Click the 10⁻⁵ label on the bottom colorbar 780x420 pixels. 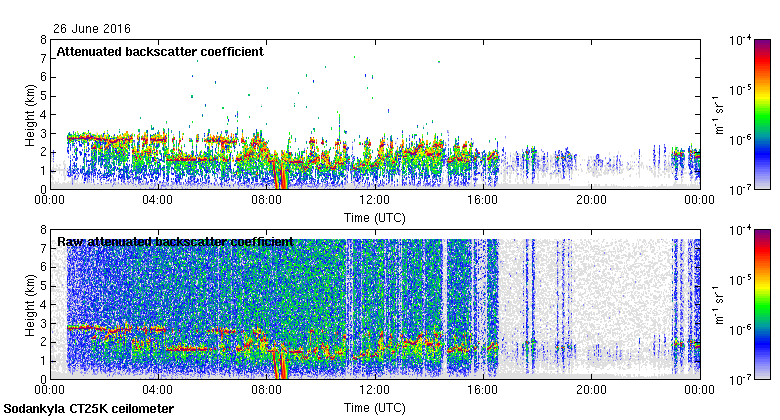coord(740,280)
